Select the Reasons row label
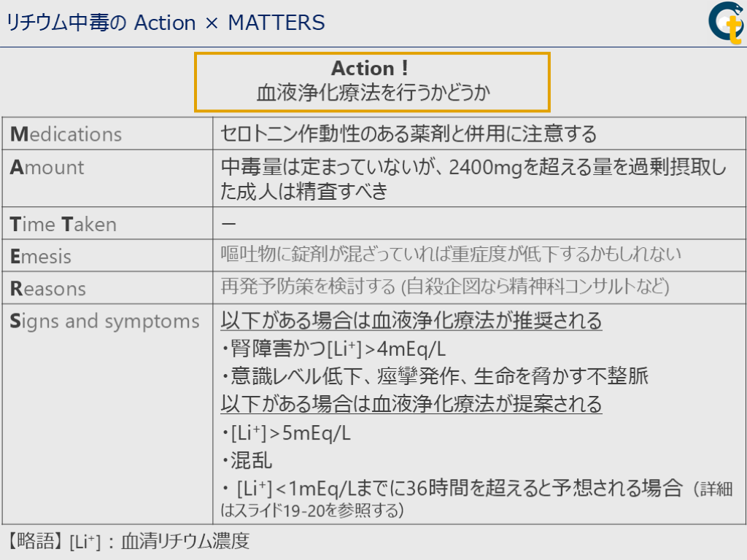The width and height of the screenshot is (747, 560). click(48, 289)
